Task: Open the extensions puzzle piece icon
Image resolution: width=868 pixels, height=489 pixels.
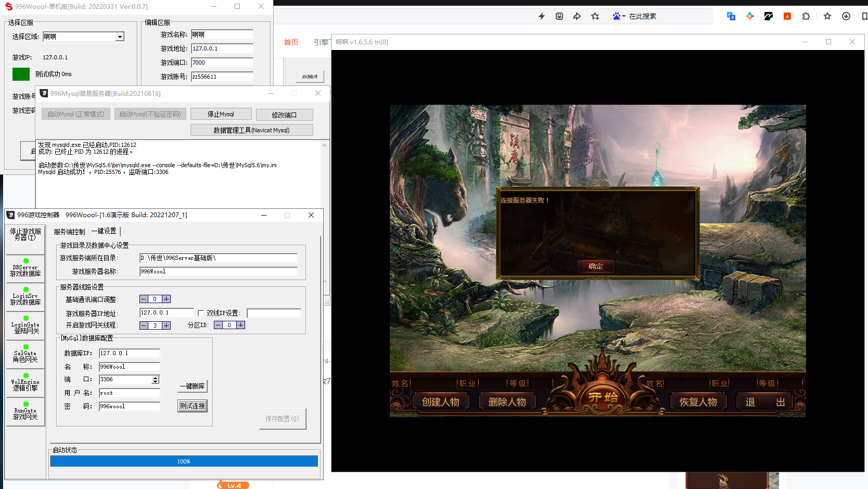Action: coord(806,16)
